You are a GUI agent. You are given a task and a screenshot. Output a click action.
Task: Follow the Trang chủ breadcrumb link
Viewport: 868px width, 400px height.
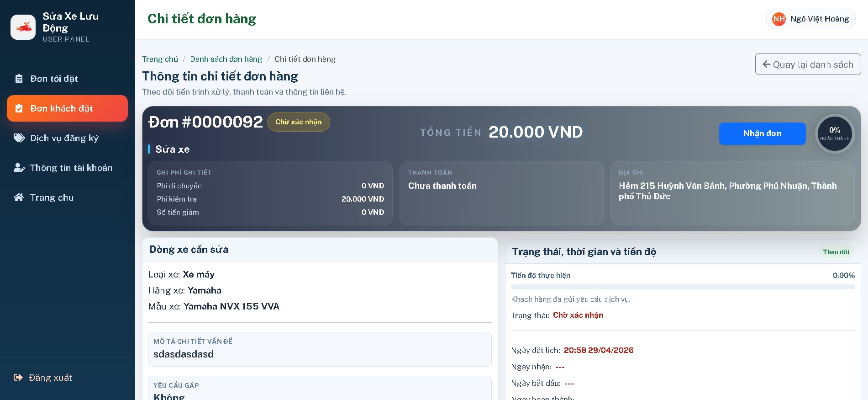point(160,59)
